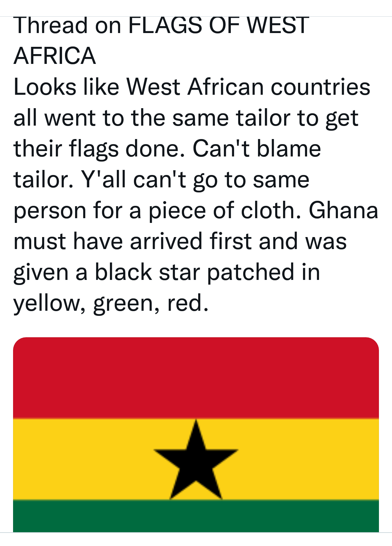This screenshot has height=546, width=392.
Task: Click the yellow stripe right of the star
Action: click(309, 459)
